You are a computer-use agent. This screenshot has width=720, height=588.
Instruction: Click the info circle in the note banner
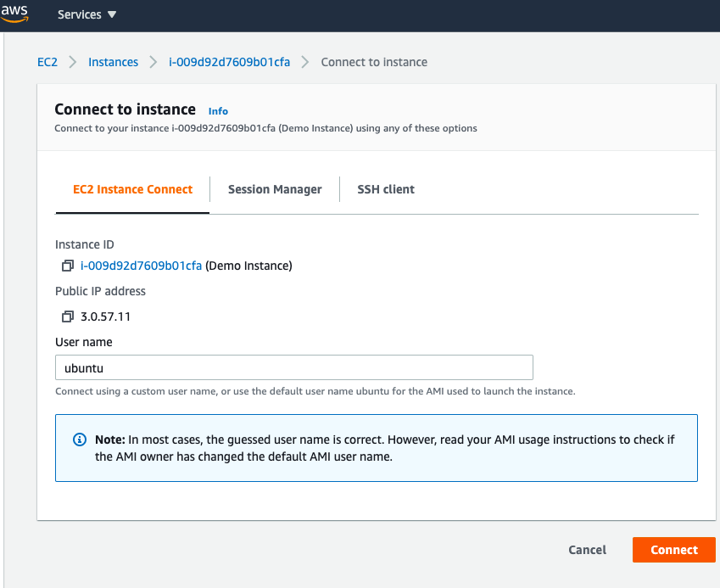point(78,439)
